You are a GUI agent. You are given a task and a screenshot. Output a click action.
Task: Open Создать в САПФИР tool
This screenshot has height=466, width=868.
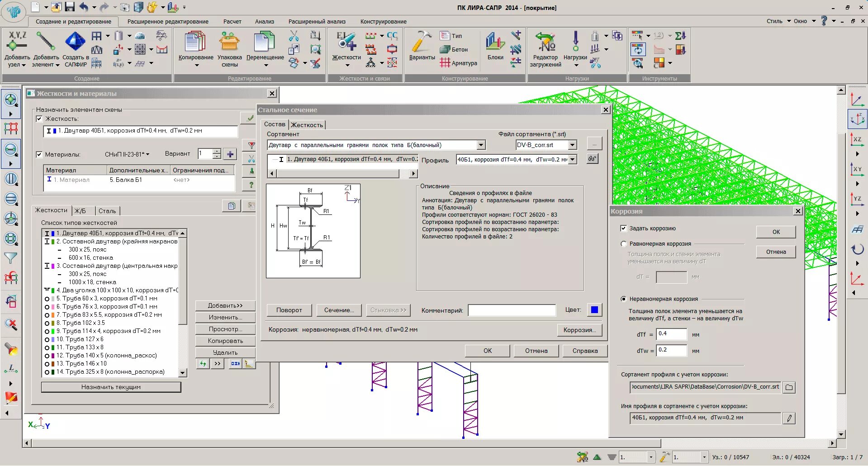coord(76,49)
